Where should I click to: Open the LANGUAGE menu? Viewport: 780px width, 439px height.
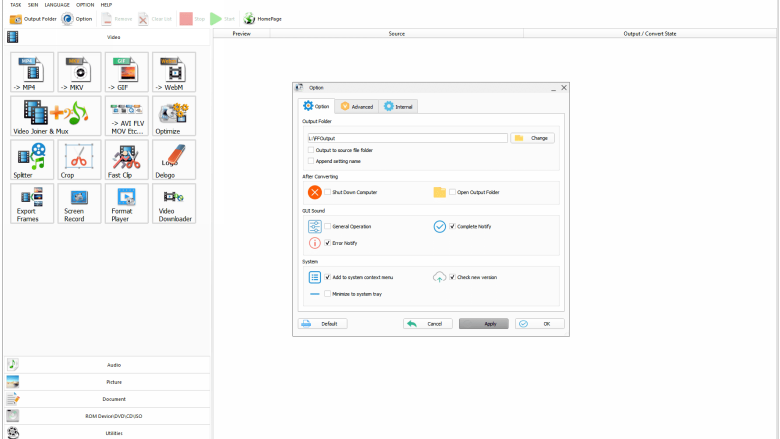pyautogui.click(x=57, y=5)
